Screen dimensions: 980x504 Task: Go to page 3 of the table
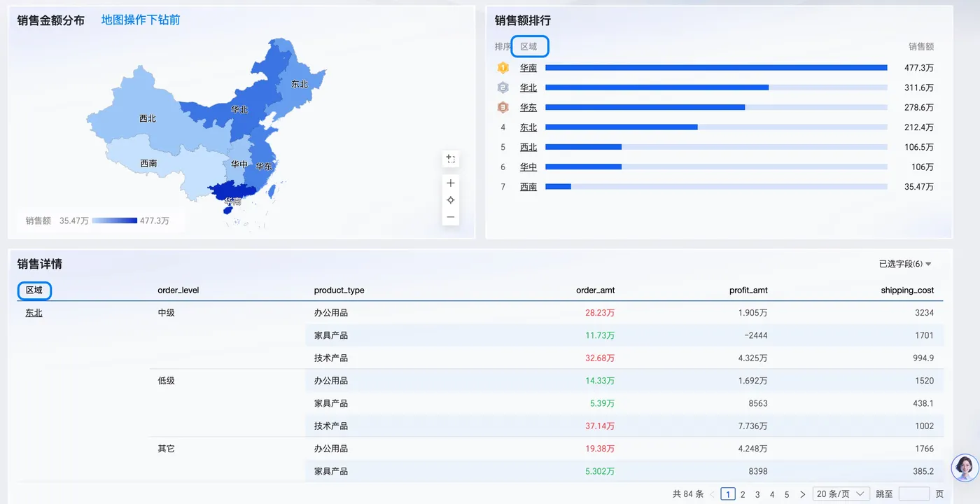(x=757, y=494)
